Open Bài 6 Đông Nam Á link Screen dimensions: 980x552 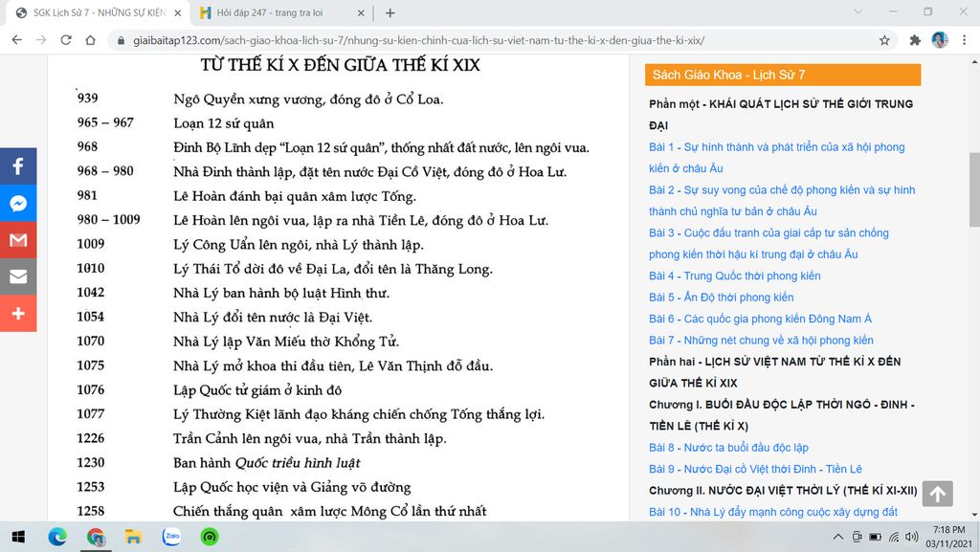(760, 319)
